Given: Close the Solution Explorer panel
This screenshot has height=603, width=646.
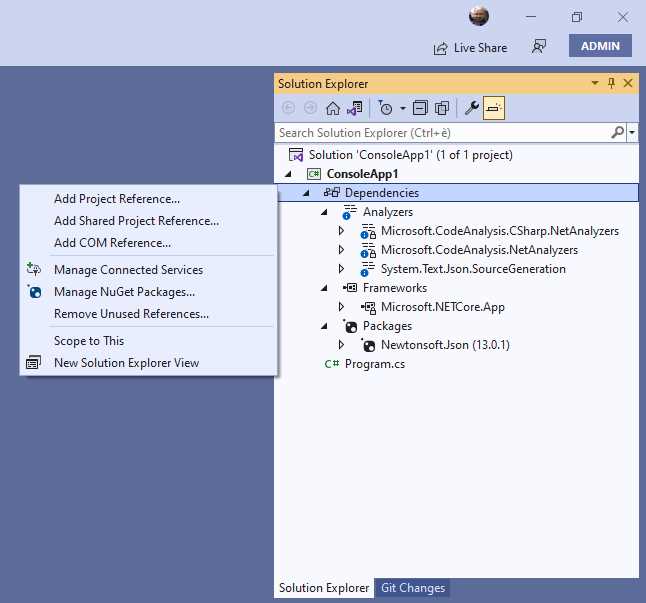Looking at the screenshot, I should pos(628,83).
